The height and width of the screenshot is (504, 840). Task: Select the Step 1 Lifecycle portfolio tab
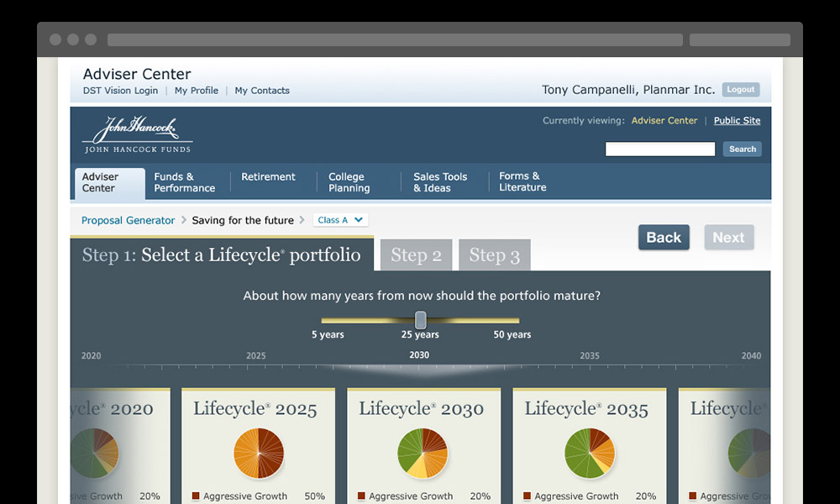[x=222, y=254]
